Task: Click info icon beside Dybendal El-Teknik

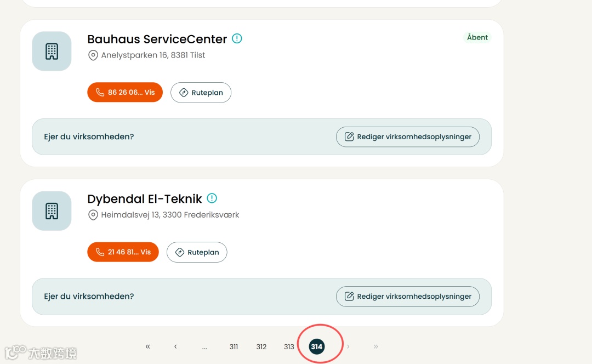Action: [x=212, y=198]
